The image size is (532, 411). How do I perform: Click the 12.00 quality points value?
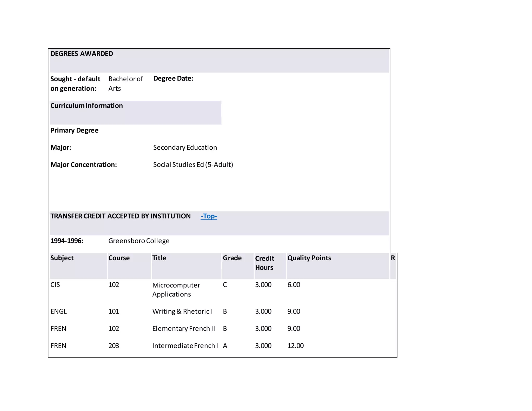coord(295,346)
